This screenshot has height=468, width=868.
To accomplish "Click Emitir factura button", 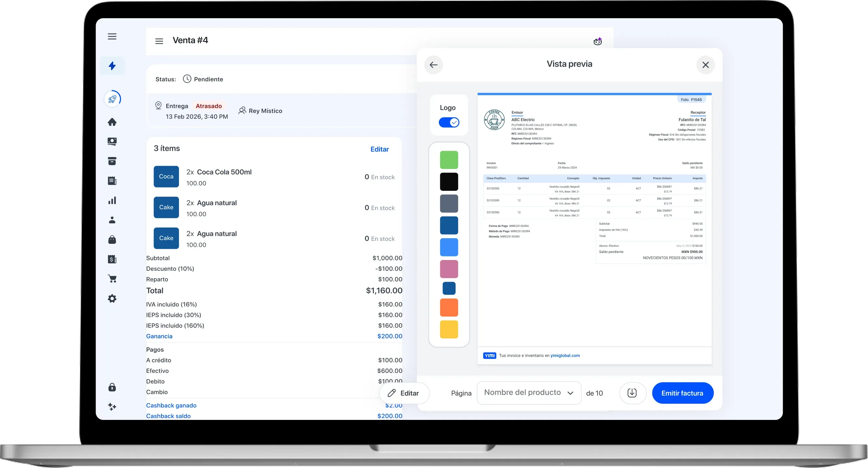I will 683,393.
